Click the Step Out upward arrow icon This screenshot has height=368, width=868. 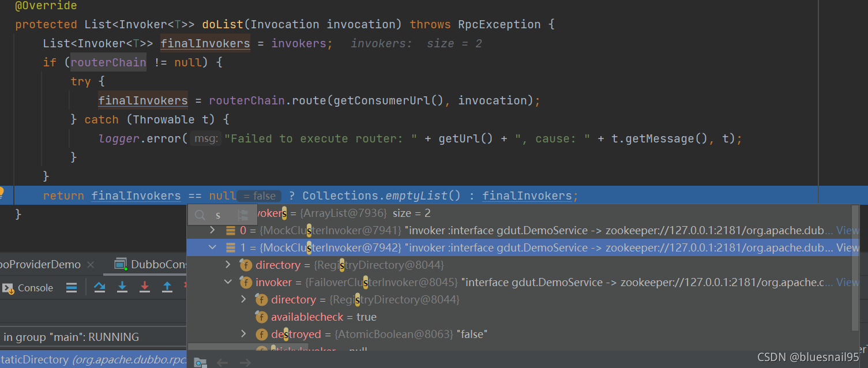167,287
